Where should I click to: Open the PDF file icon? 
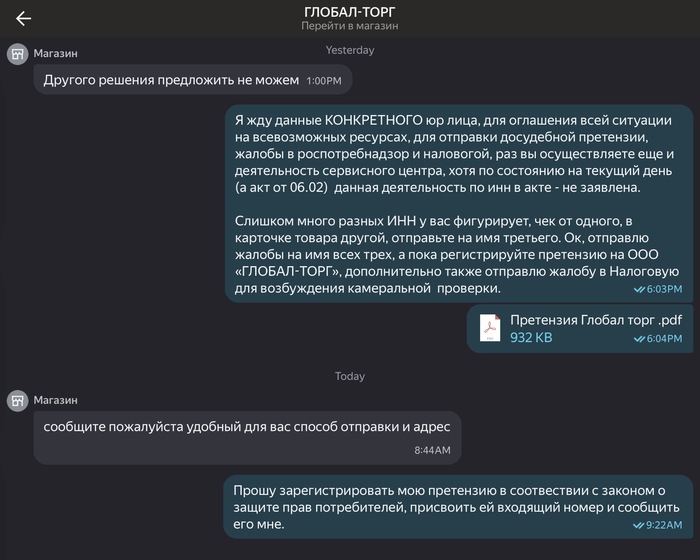point(490,328)
